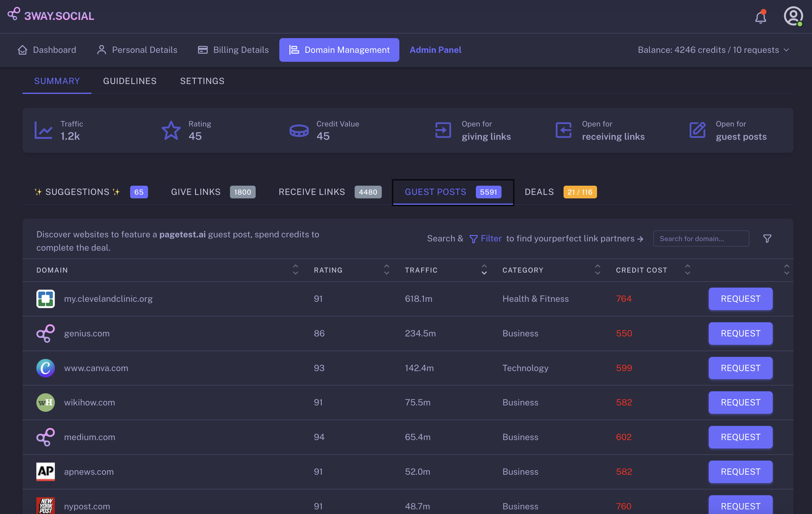Click the Filter link in search hint
Screen dimensions: 812x514
point(485,239)
